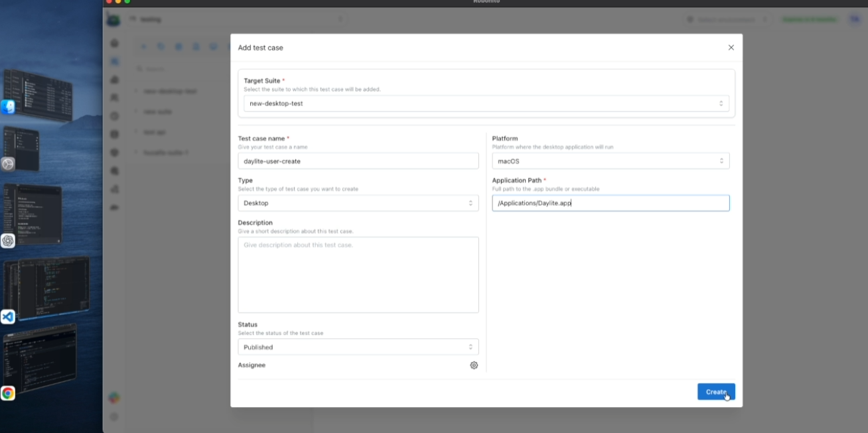Screen dimensions: 868x433
Task: Click inside the Description text area
Action: pos(358,275)
